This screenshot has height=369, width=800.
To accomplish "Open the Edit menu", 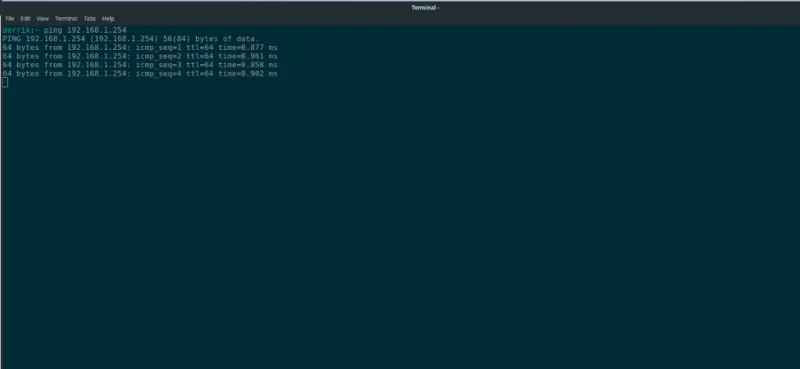I will [26, 18].
